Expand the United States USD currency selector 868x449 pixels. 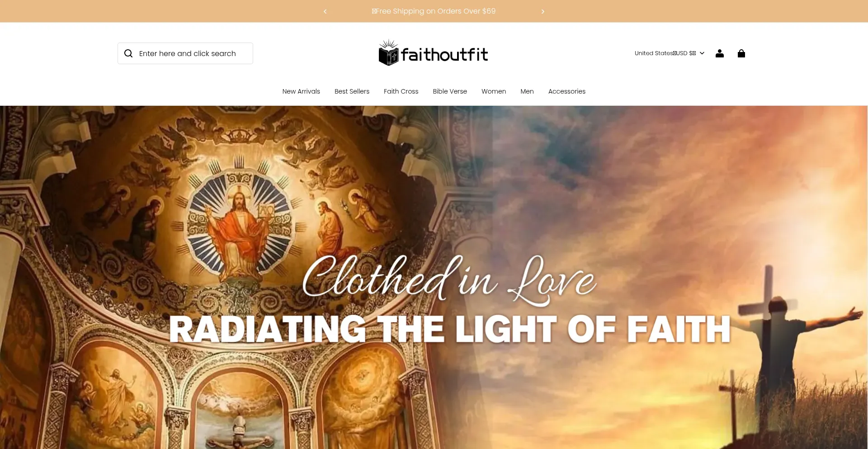click(x=670, y=53)
